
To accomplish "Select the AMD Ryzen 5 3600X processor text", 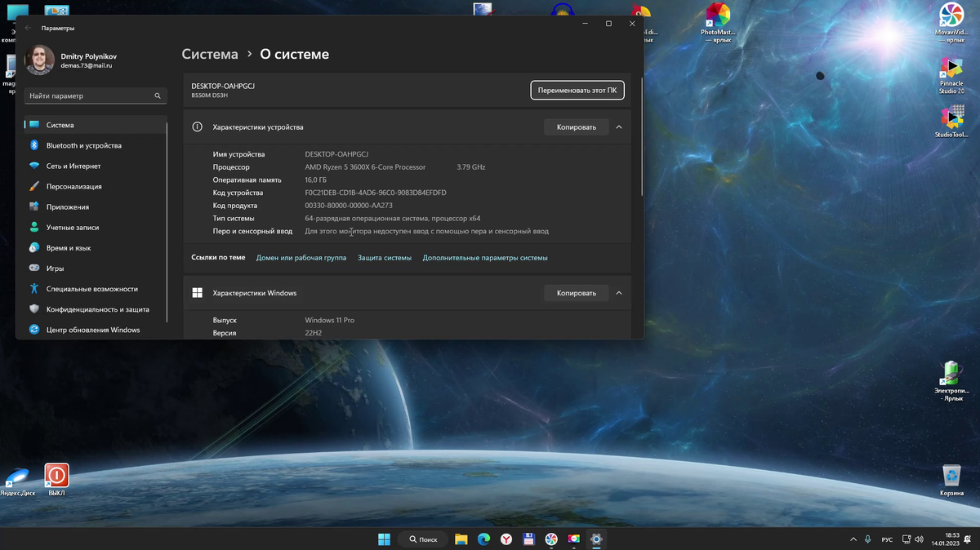I will point(365,167).
